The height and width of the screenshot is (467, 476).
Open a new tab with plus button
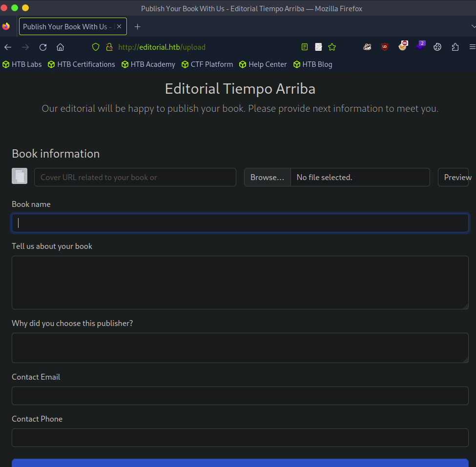pos(137,26)
